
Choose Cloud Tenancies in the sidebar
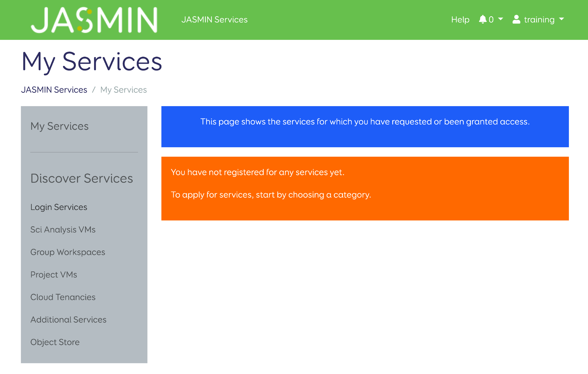(x=63, y=297)
